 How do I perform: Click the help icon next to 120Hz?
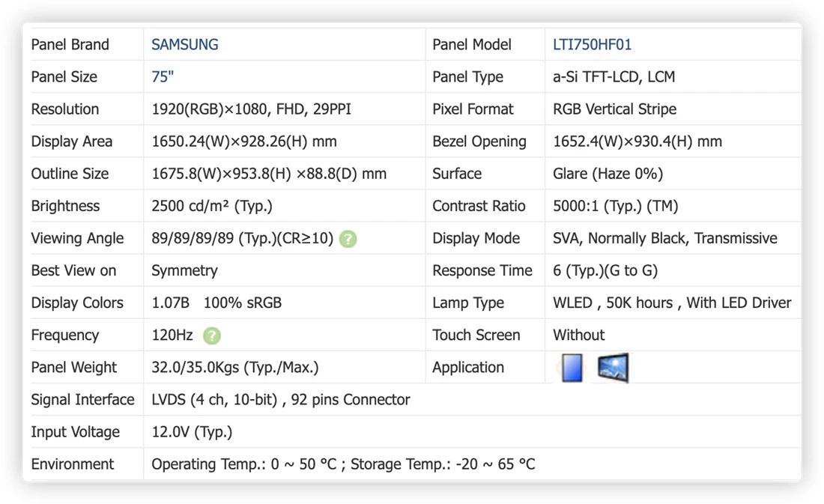(212, 336)
